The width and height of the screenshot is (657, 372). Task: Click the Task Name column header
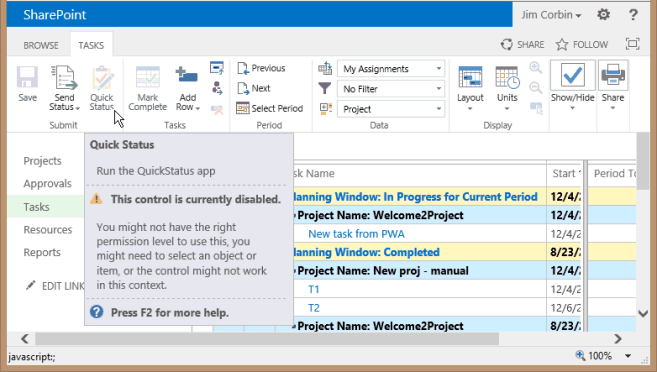pyautogui.click(x=314, y=173)
